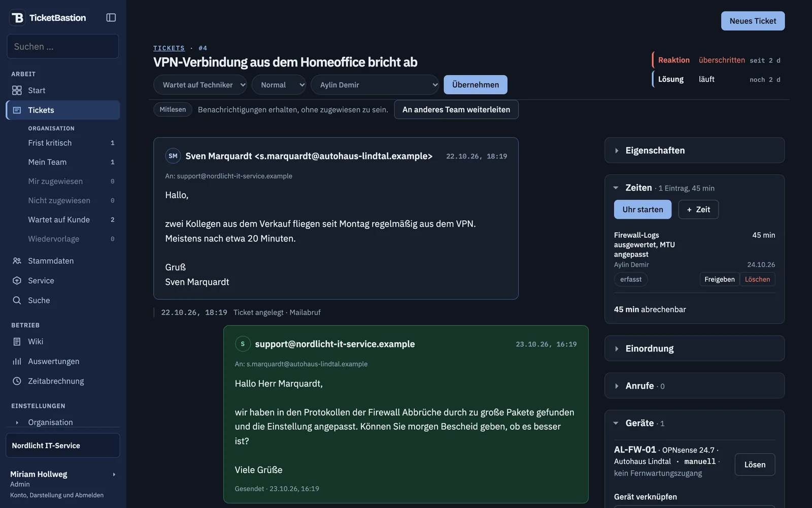This screenshot has height=508, width=812.
Task: Click the Start dashboard grid icon
Action: (x=17, y=90)
